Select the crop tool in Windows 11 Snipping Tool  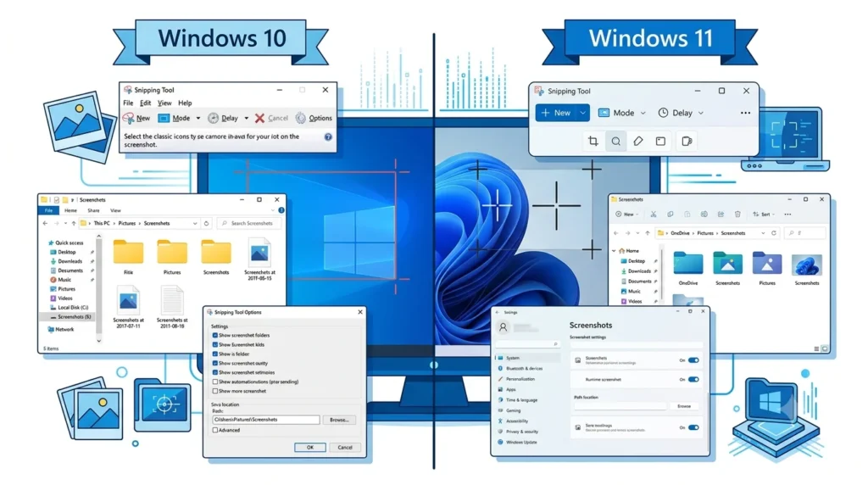(593, 142)
